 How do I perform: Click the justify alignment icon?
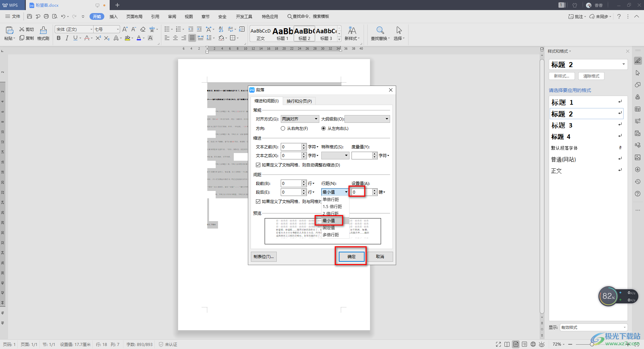pyautogui.click(x=192, y=38)
